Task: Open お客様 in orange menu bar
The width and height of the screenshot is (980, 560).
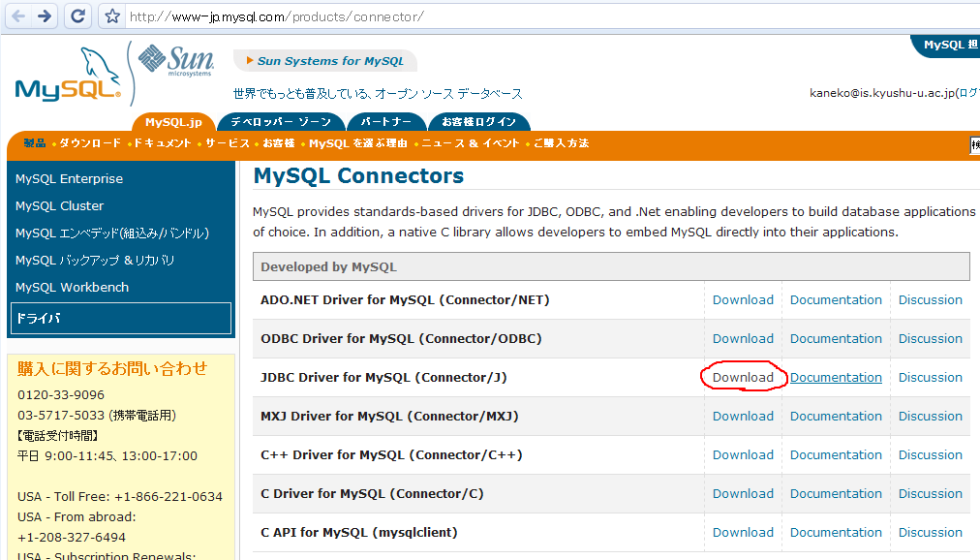Action: [x=279, y=143]
